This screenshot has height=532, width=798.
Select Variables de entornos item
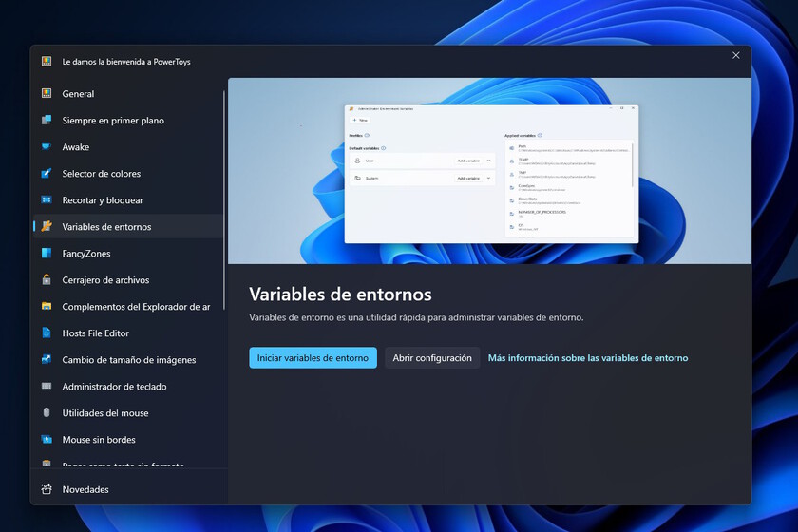point(127,226)
